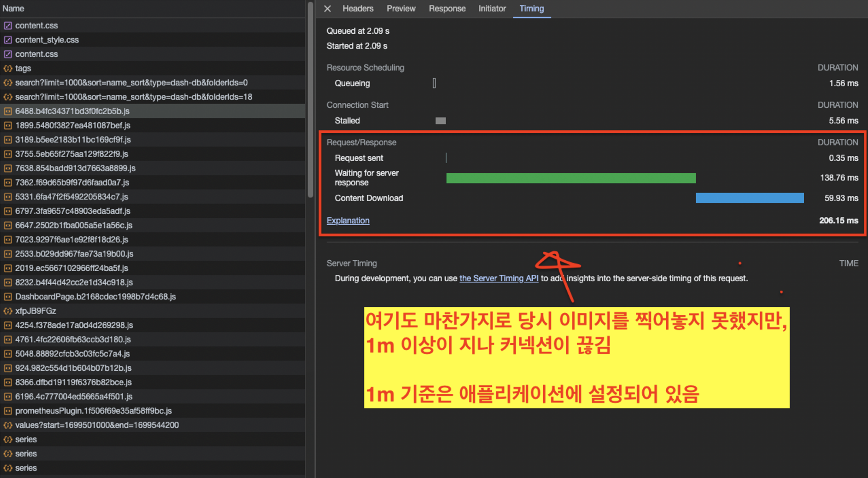This screenshot has width=868, height=478.
Task: Click the script icon beside DashboardPage.b2168cdec1998b7d4c68.js
Action: 8,297
